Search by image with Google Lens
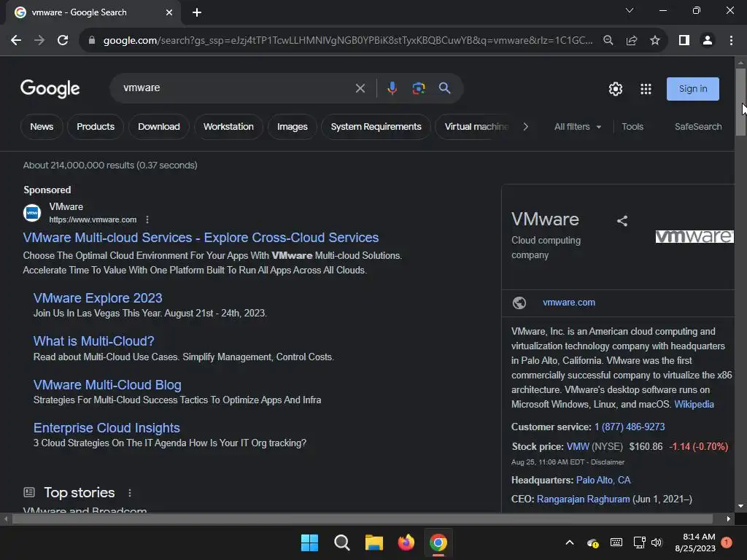747x560 pixels. point(418,88)
